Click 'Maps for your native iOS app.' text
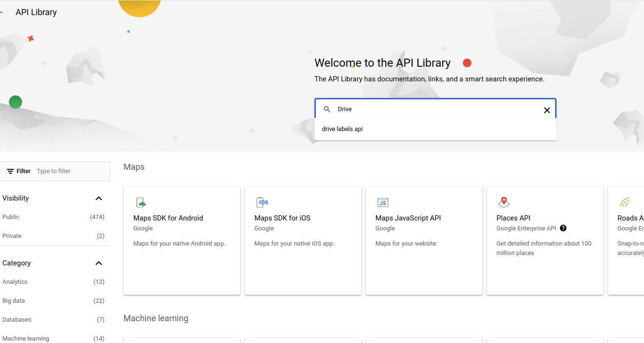Screen dimensions: 644x343 click(x=294, y=244)
